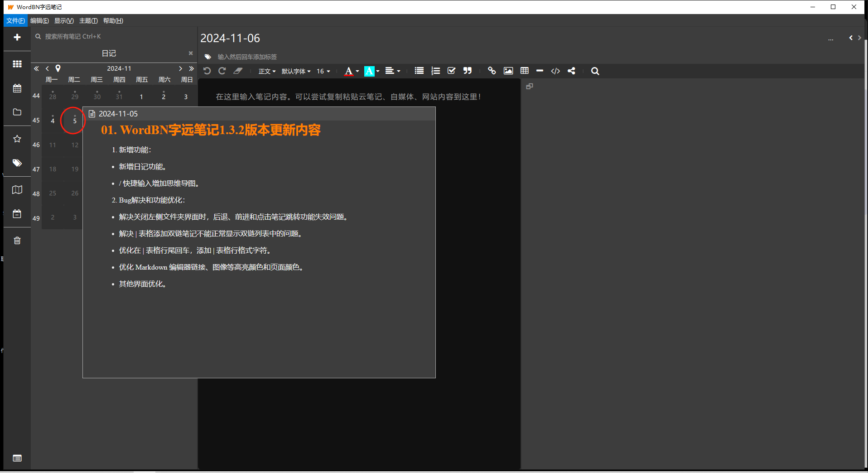The width and height of the screenshot is (868, 473).
Task: Open the paragraph style 正文 dropdown
Action: pos(267,71)
